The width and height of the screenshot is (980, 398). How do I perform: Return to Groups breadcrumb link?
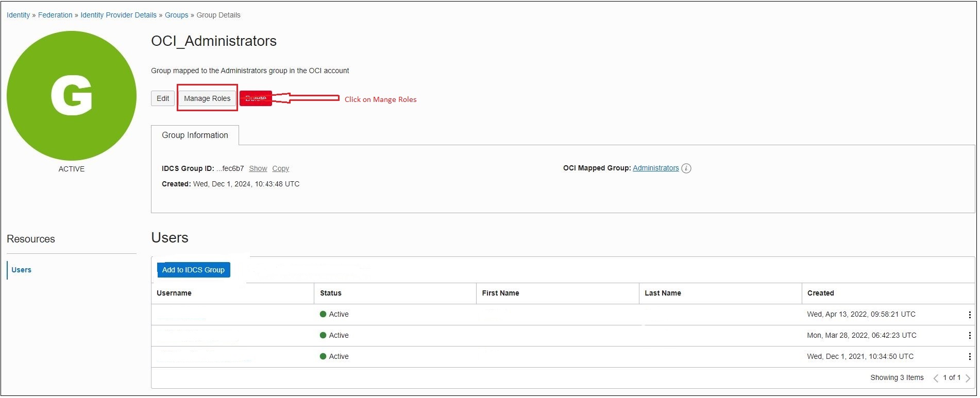coord(176,15)
